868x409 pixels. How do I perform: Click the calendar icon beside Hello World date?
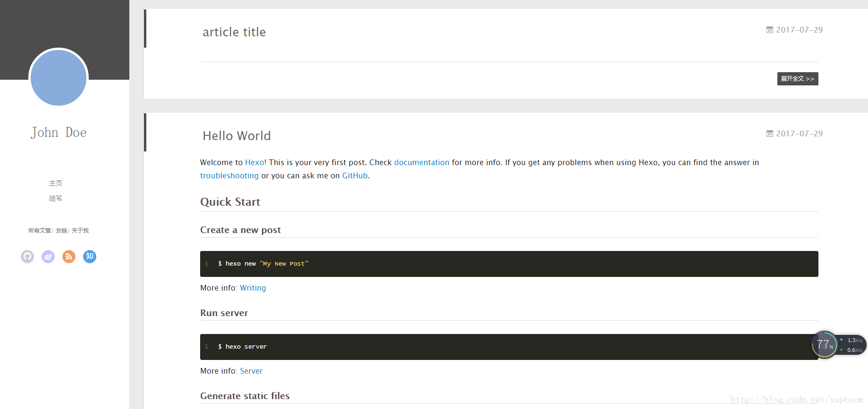tap(770, 134)
